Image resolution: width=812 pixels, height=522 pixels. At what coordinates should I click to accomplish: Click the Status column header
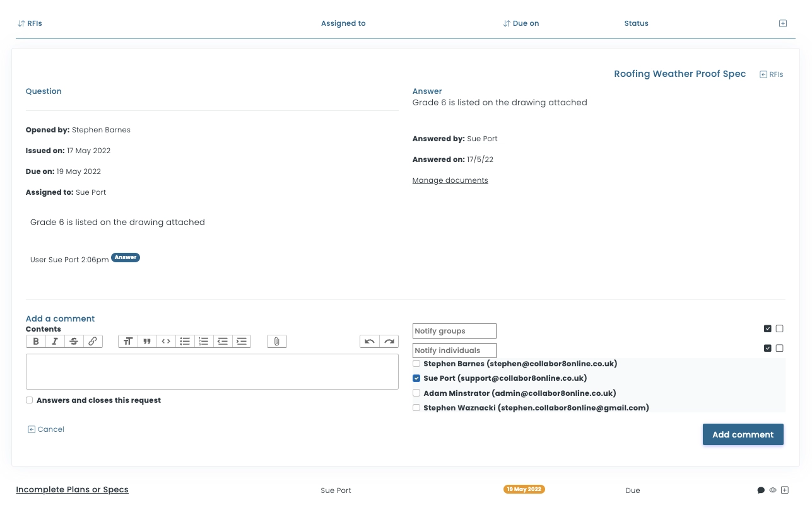coord(636,23)
